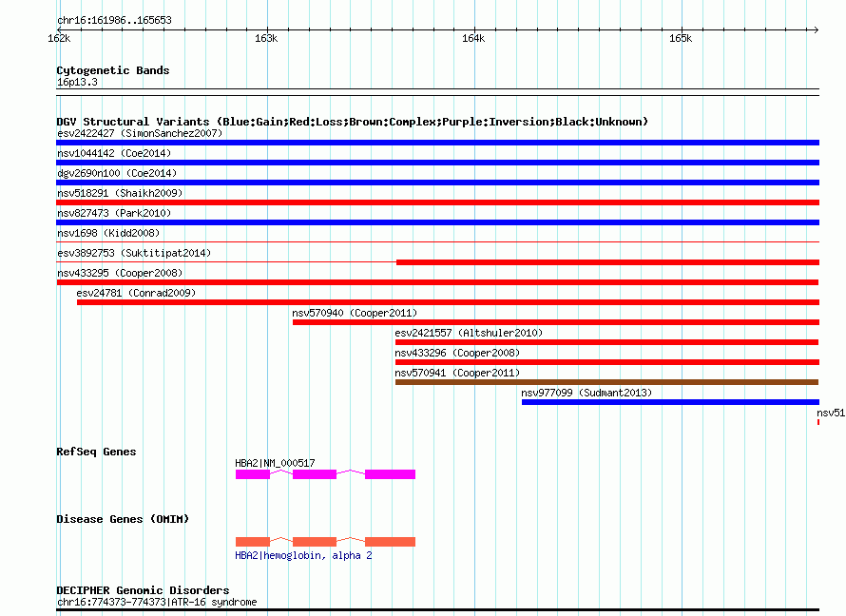Image resolution: width=846 pixels, height=616 pixels.
Task: Click the 165k ruler mark
Action: click(x=681, y=38)
